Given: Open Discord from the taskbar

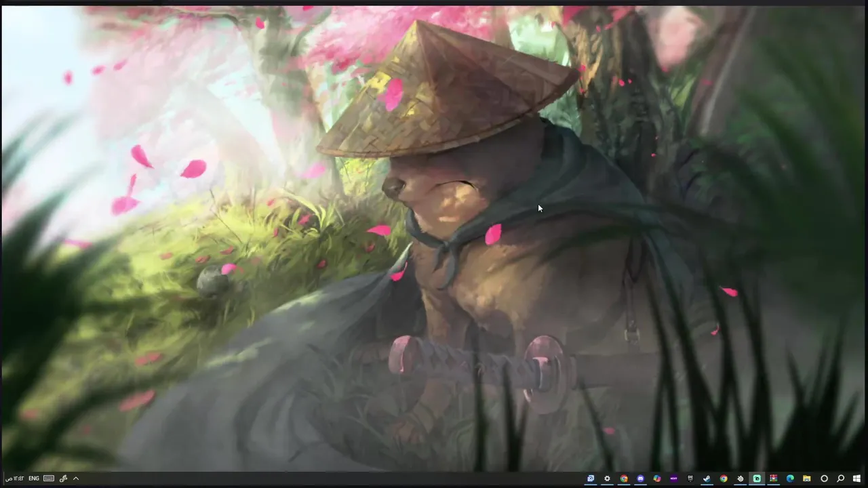Looking at the screenshot, I should (640, 479).
